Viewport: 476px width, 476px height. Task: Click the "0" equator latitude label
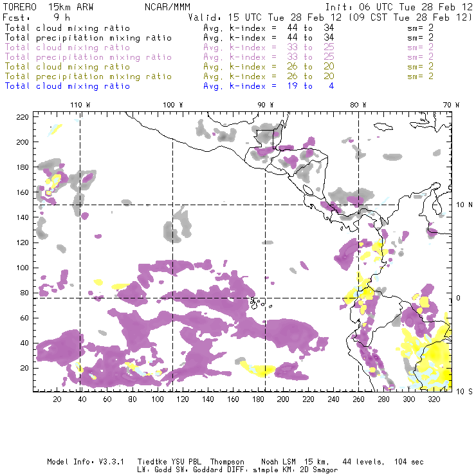pos(459,298)
